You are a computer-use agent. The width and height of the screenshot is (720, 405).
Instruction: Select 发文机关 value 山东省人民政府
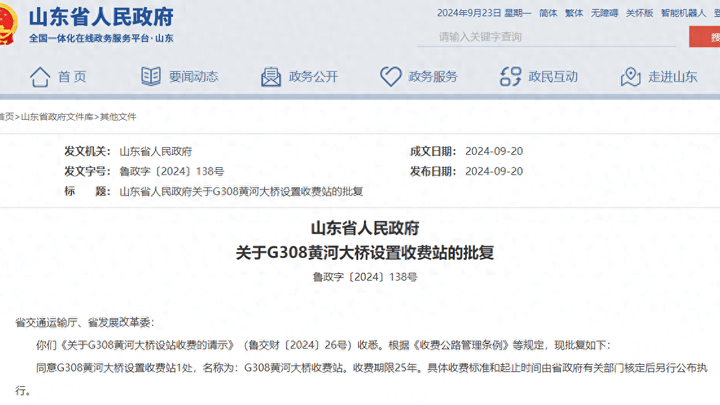156,151
